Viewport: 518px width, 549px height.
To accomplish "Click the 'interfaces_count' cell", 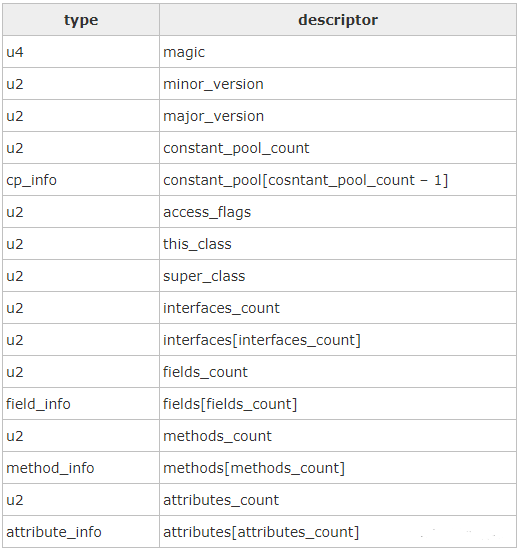I will [338, 308].
